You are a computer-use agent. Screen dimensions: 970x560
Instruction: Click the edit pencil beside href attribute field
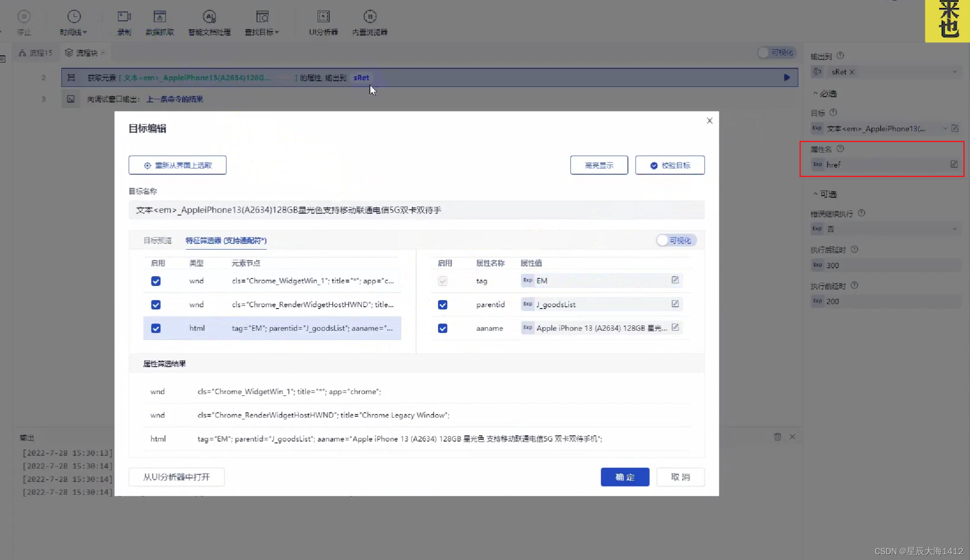coord(953,164)
